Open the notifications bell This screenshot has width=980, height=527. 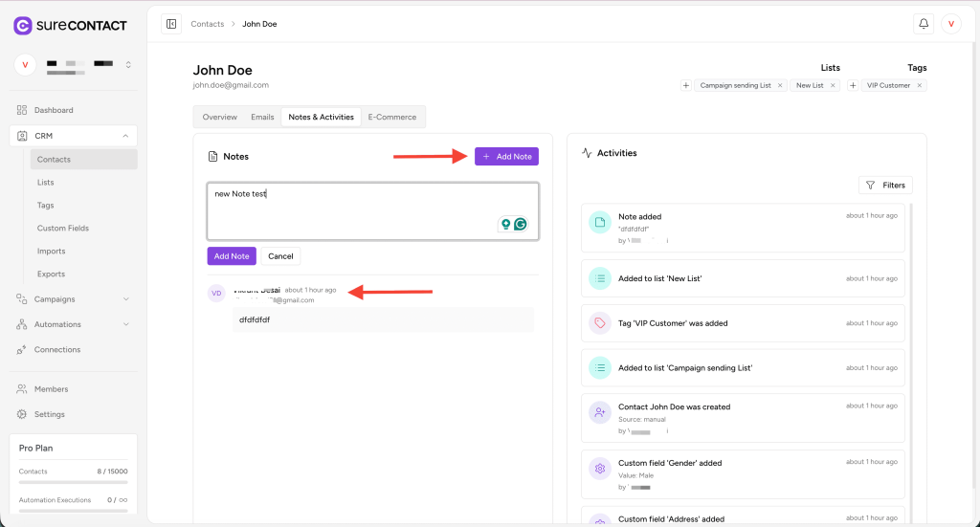tap(924, 24)
